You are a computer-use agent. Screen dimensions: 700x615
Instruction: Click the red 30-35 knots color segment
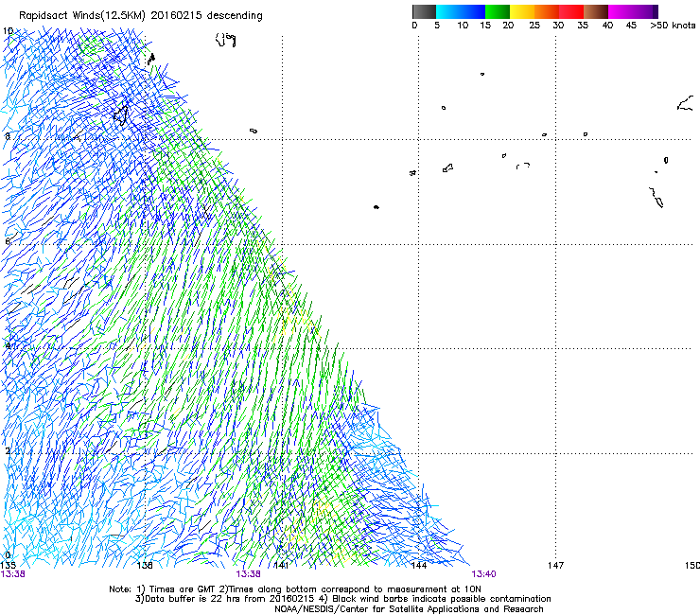(x=571, y=11)
